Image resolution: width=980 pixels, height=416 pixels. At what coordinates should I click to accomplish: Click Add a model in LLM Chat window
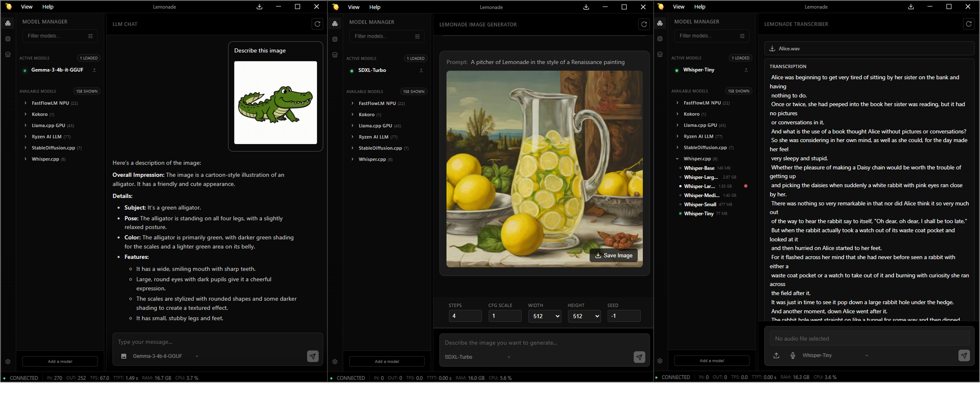[60, 362]
